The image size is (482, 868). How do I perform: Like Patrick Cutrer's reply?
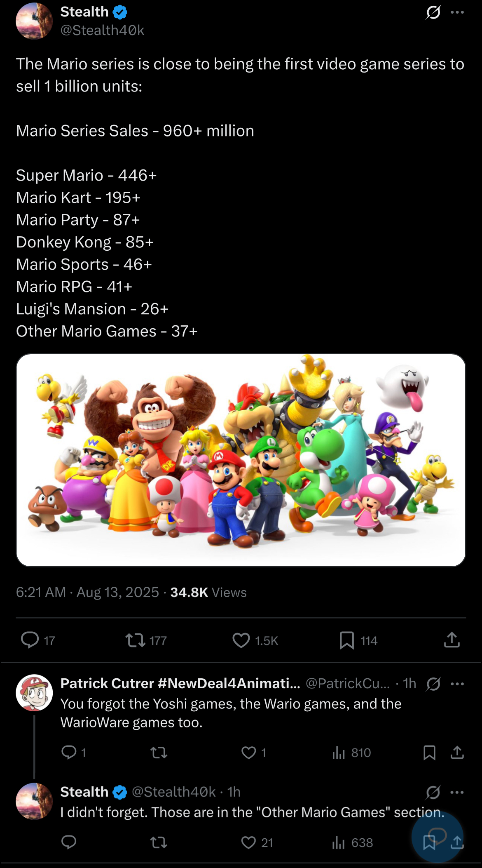(x=254, y=753)
